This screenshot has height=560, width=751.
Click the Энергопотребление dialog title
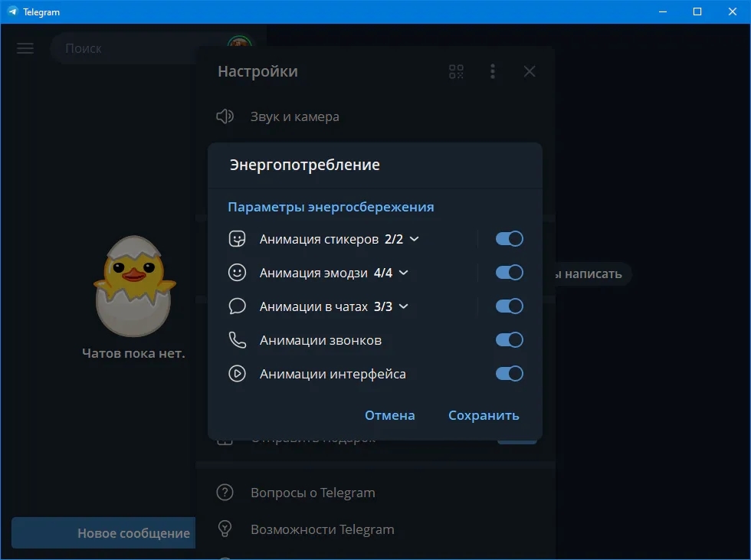[305, 165]
